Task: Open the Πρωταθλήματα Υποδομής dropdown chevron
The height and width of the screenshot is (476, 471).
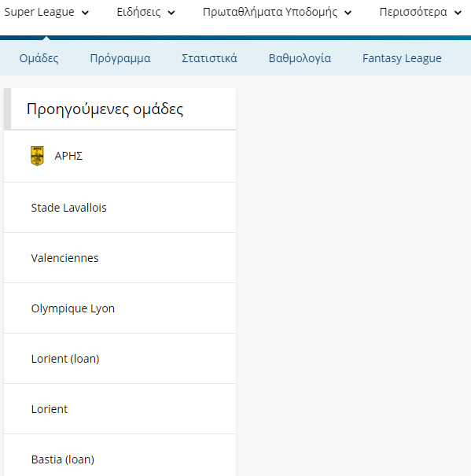Action: point(348,13)
